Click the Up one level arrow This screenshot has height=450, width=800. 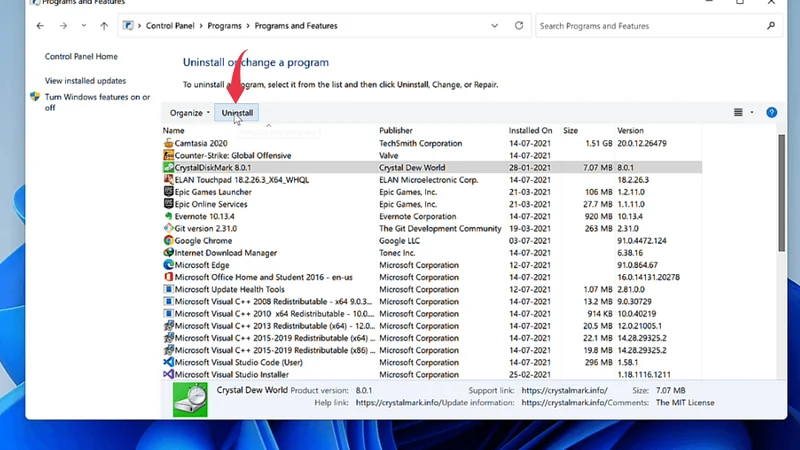tap(104, 26)
